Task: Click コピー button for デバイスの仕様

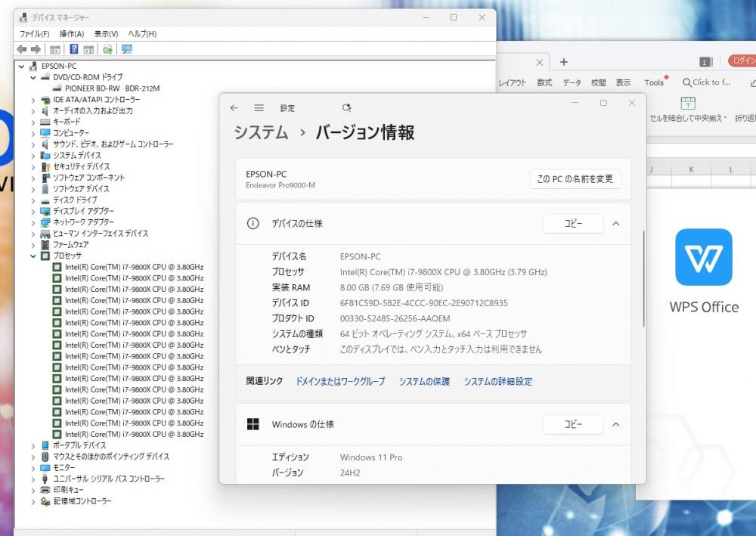Action: [x=573, y=224]
